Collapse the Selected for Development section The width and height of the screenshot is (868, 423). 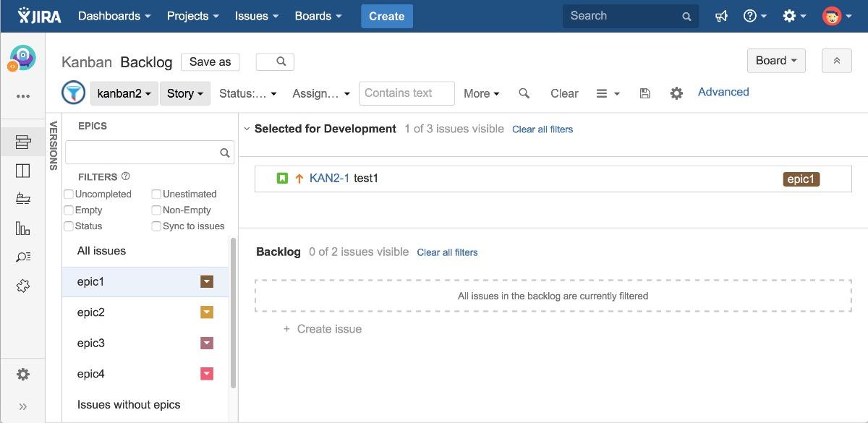click(247, 129)
